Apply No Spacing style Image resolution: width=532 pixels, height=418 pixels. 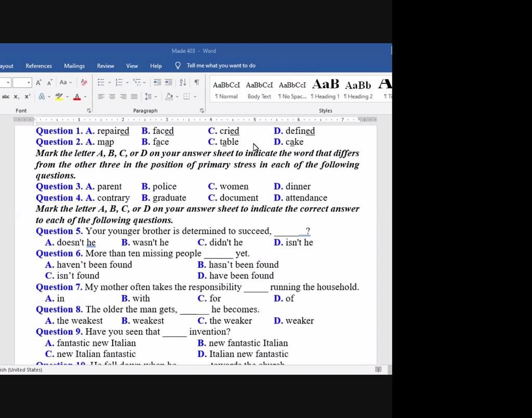(292, 90)
